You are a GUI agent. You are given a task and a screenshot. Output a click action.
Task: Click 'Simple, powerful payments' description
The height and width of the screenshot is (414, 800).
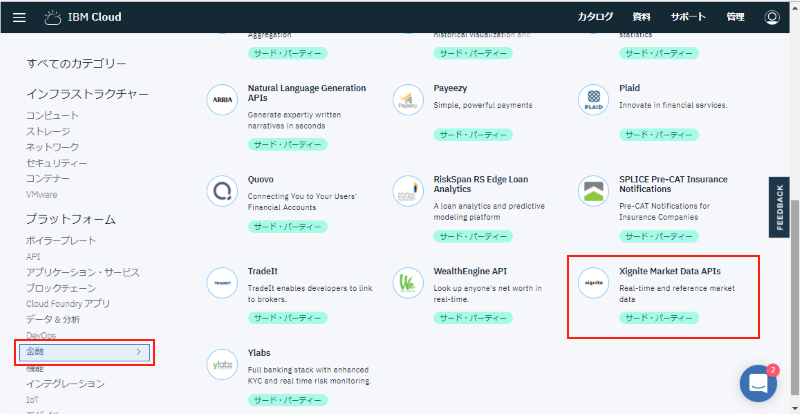click(x=483, y=105)
